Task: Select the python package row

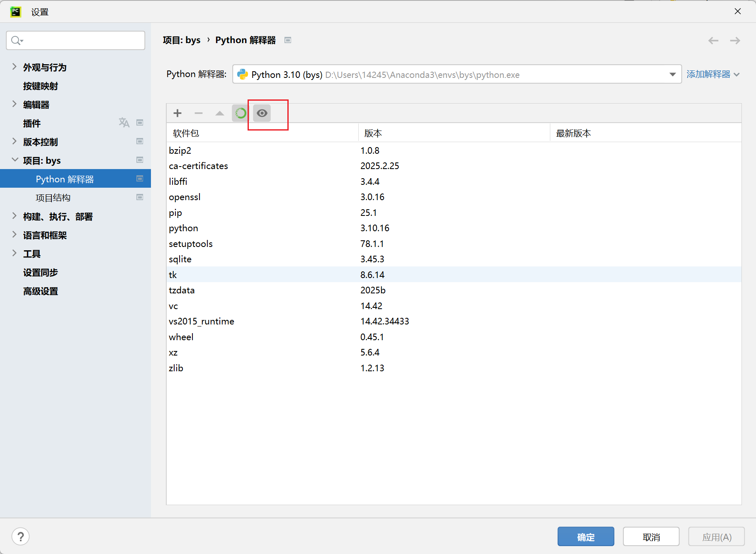Action: [454, 228]
